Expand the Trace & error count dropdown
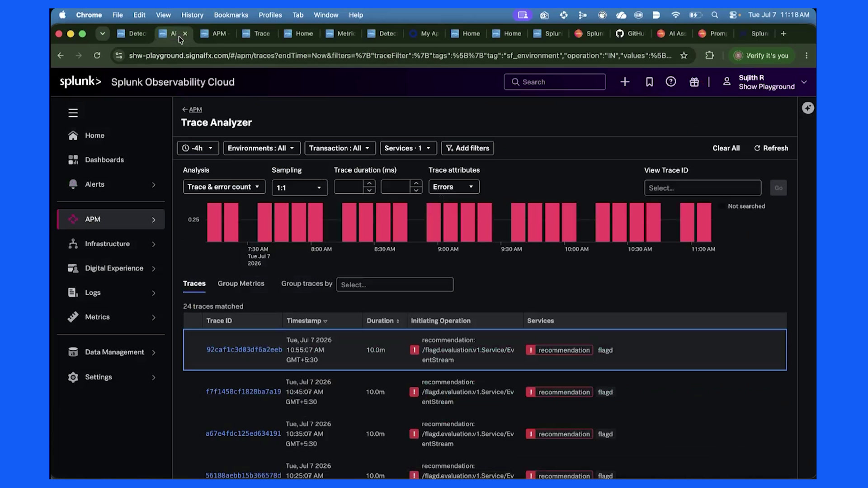Screen dimensions: 868x488 [224, 187]
